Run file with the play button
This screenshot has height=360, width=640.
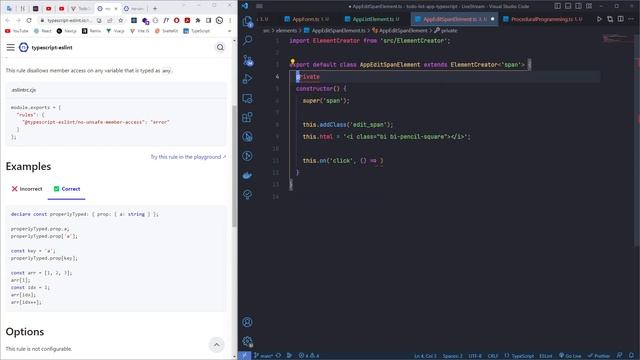pyautogui.click(x=599, y=19)
